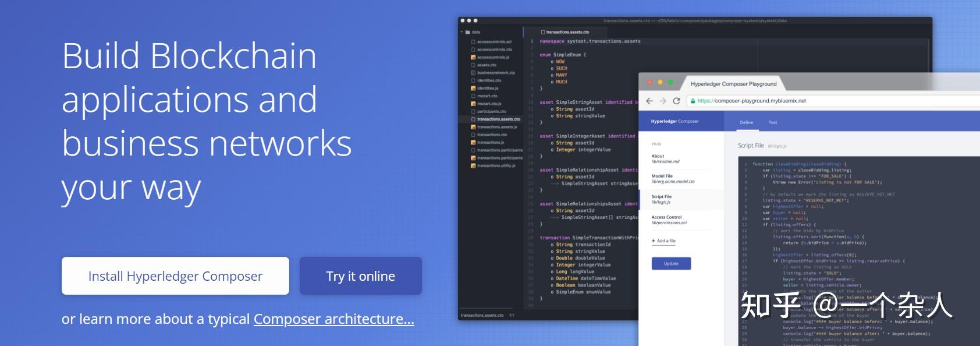Click the browser address bar URL
The height and width of the screenshot is (346, 980).
(x=752, y=101)
